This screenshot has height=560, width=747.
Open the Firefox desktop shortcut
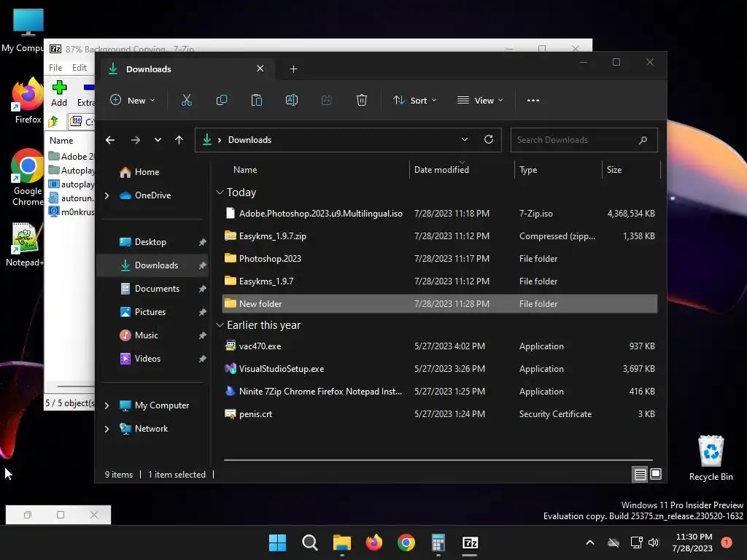click(x=28, y=101)
